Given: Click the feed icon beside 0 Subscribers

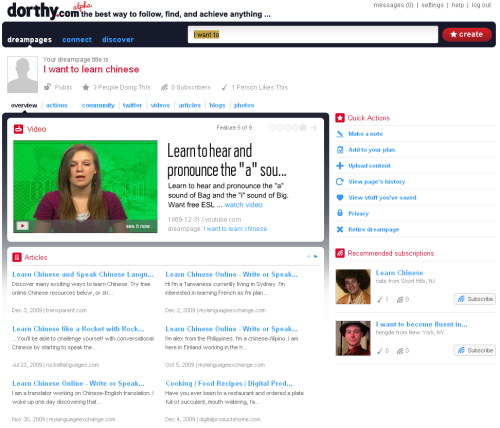Looking at the screenshot, I should tap(164, 87).
